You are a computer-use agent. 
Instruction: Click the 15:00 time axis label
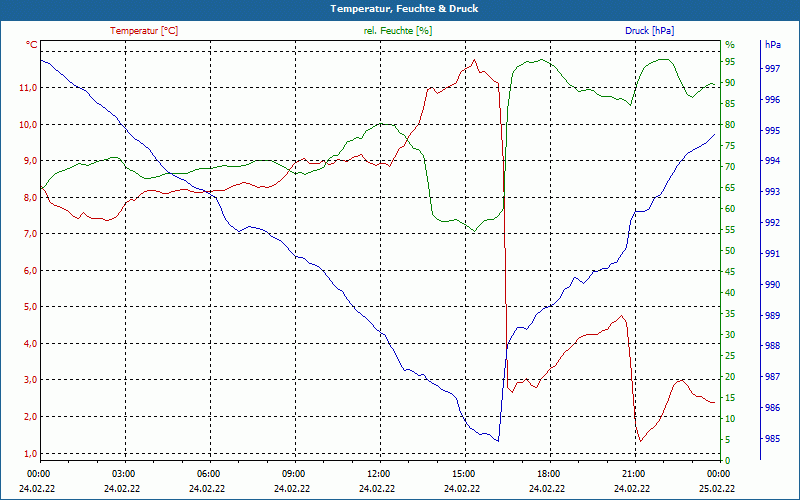click(x=463, y=474)
